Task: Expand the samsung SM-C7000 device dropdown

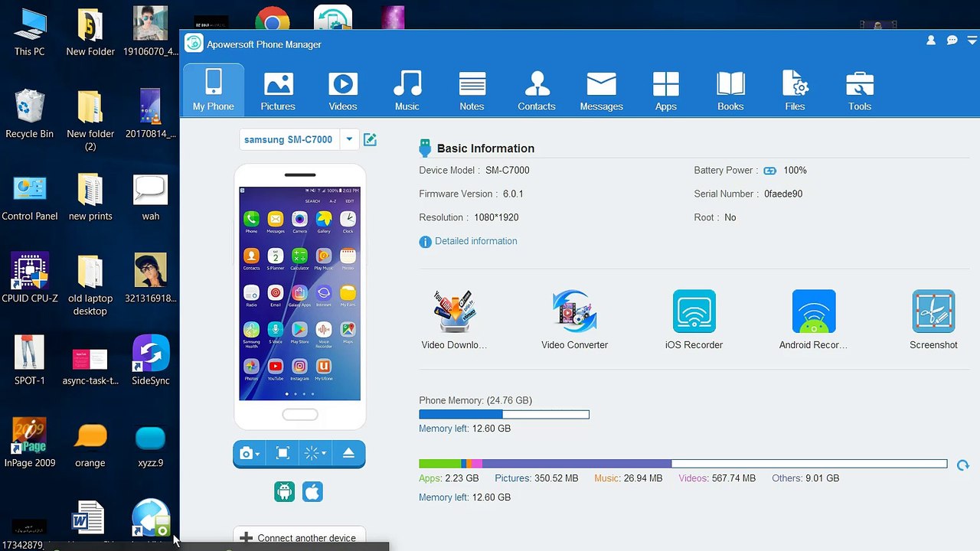Action: click(349, 139)
